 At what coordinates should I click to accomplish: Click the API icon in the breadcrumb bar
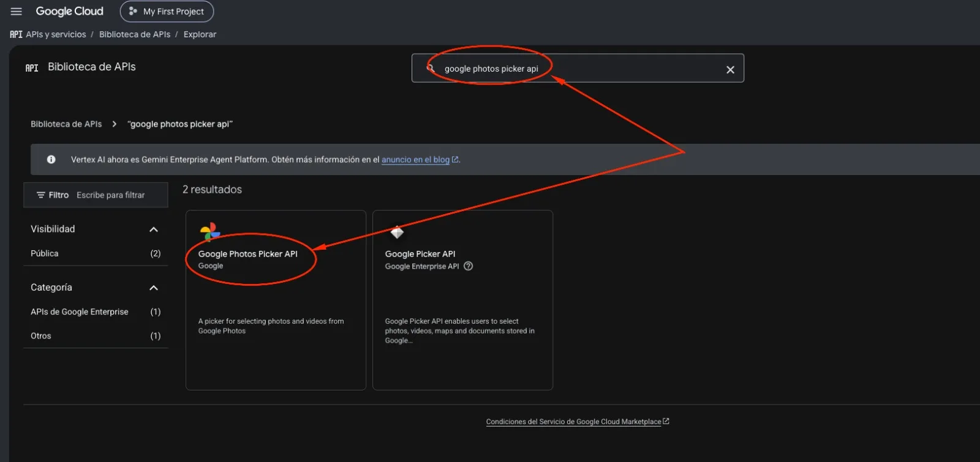tap(16, 34)
